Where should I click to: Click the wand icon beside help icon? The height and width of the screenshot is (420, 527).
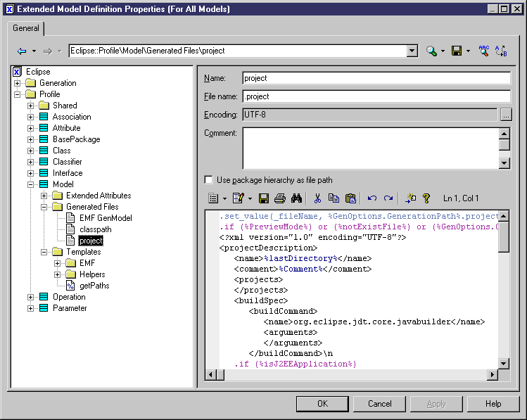pyautogui.click(x=410, y=198)
